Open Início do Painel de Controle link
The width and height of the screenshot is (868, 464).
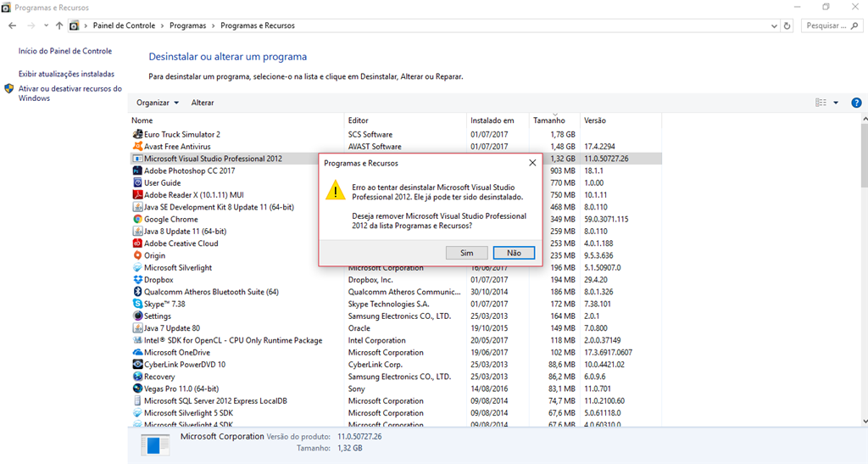tap(65, 51)
